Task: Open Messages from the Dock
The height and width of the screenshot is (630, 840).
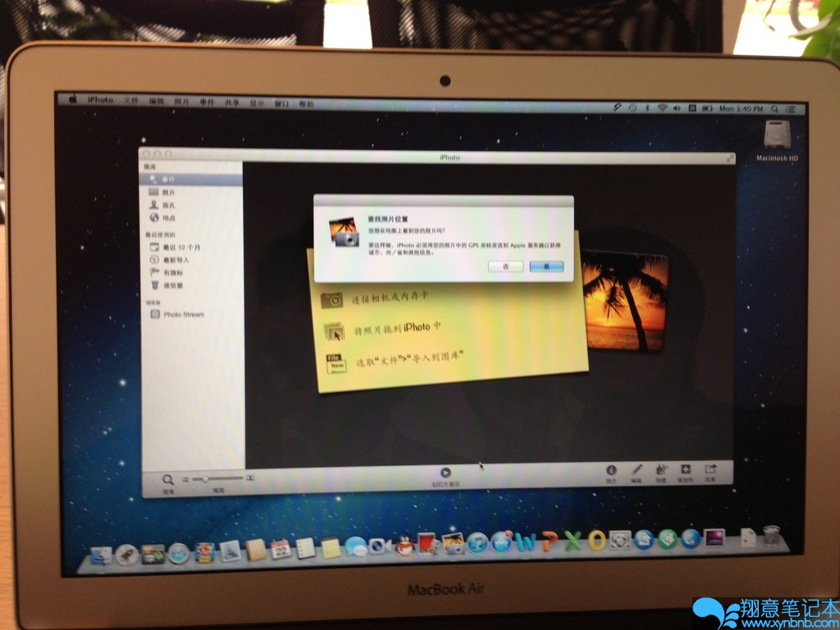Action: (355, 547)
